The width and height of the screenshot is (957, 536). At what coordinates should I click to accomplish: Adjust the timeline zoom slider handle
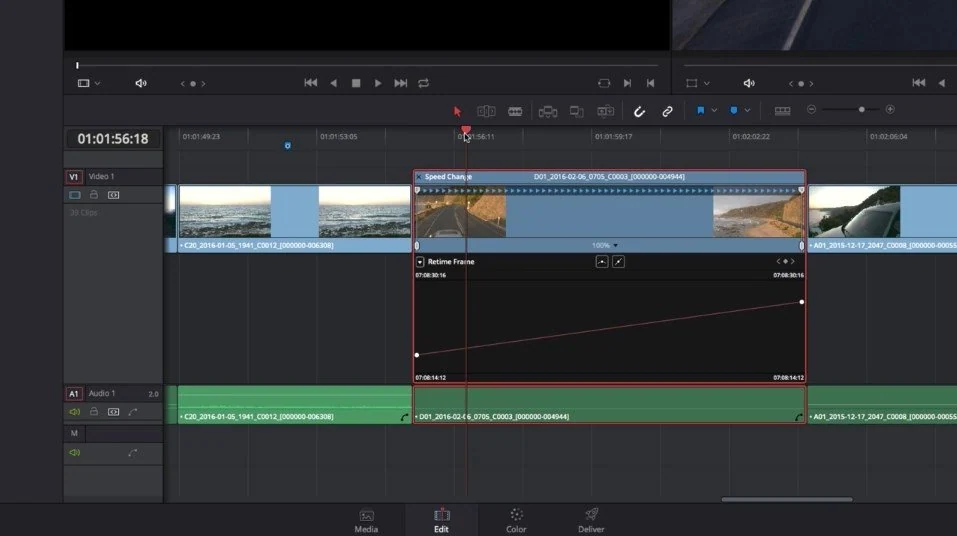tap(861, 109)
